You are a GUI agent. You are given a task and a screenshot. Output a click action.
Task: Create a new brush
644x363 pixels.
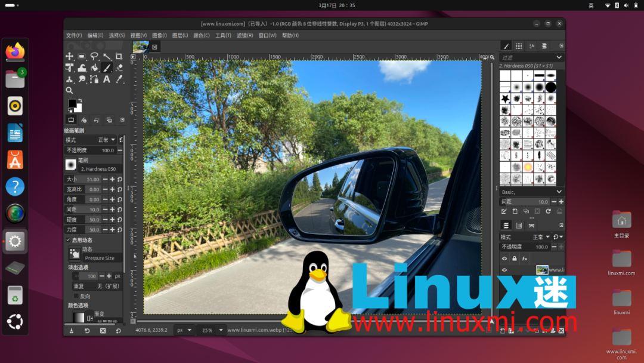point(515,211)
